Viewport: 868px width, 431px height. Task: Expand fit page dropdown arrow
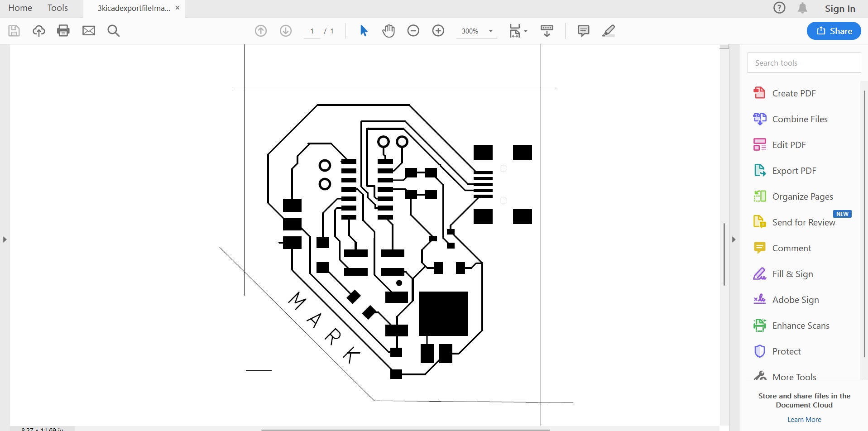point(526,31)
